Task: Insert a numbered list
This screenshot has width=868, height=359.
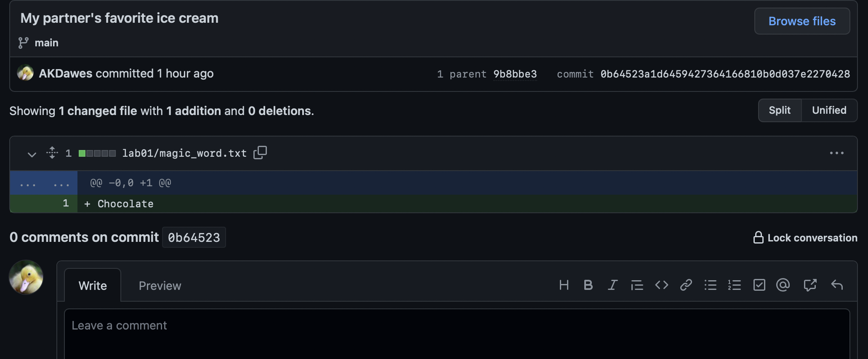Action: 735,285
